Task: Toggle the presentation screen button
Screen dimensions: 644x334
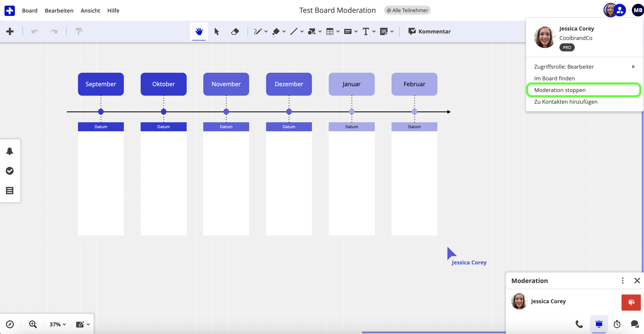Action: click(599, 324)
